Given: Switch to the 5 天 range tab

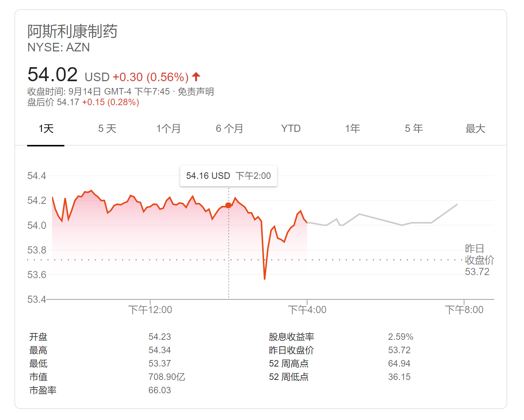Looking at the screenshot, I should (x=107, y=129).
